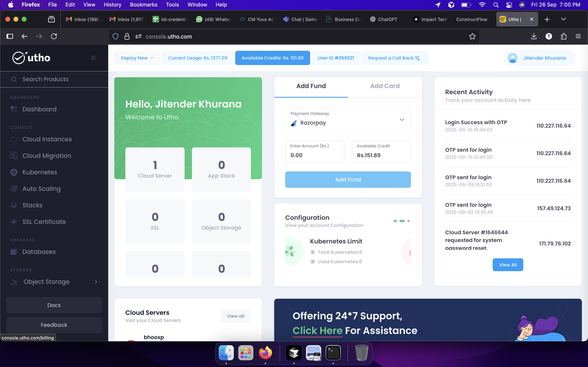Viewport: 588px width, 367px height.
Task: Open Databases from the sidebar
Action: pos(39,252)
